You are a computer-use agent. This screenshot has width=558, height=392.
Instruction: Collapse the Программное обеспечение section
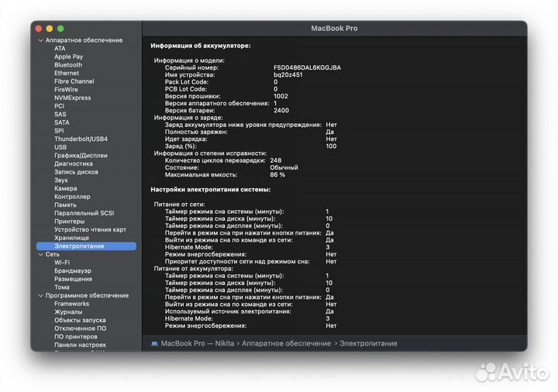[x=41, y=295]
